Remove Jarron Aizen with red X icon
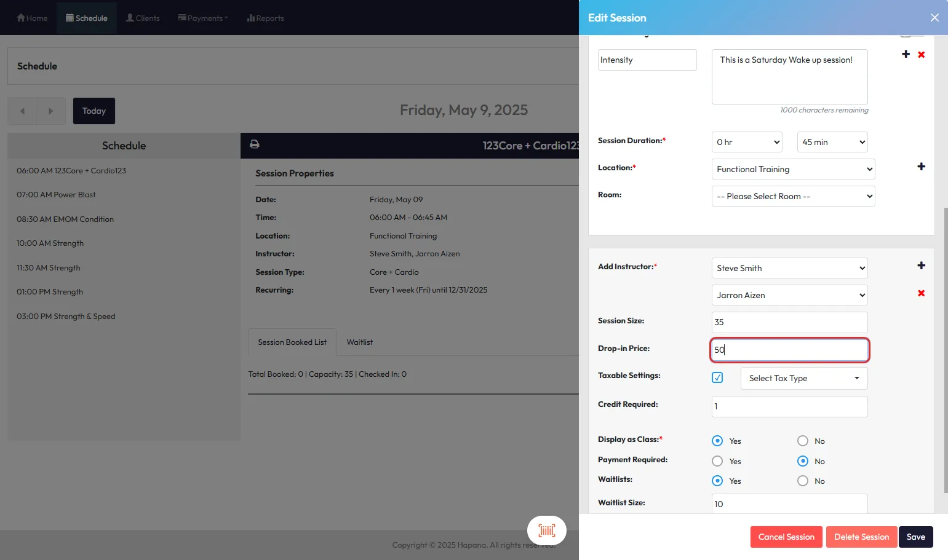 coord(921,293)
